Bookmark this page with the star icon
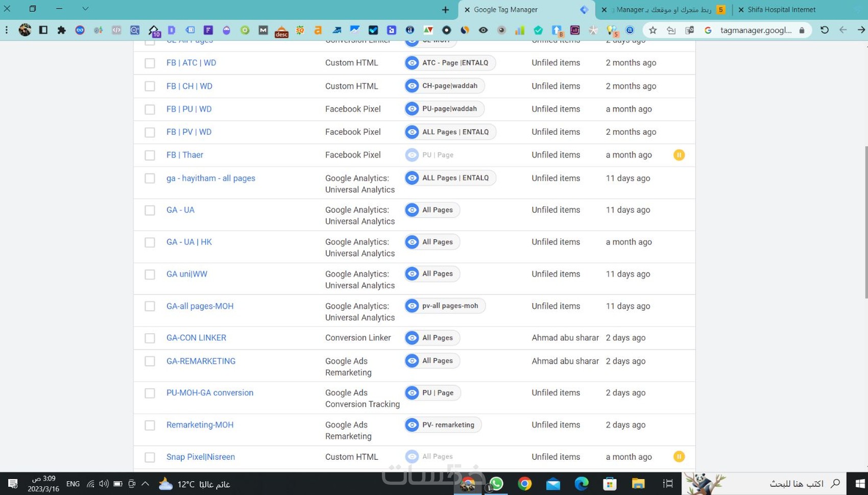Image resolution: width=868 pixels, height=495 pixels. tap(653, 30)
